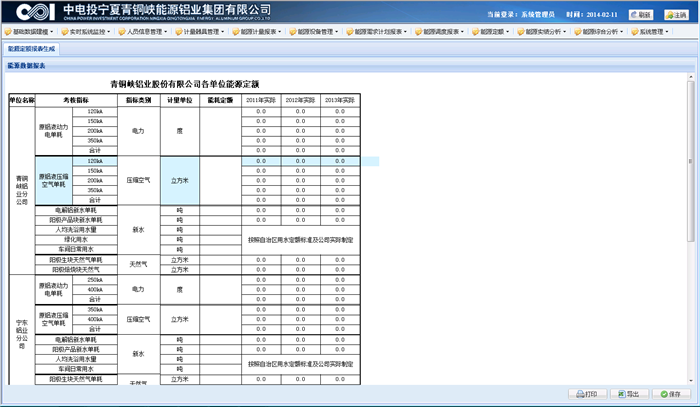
Task: Click the vertical scrollbar of the report
Action: 693,200
